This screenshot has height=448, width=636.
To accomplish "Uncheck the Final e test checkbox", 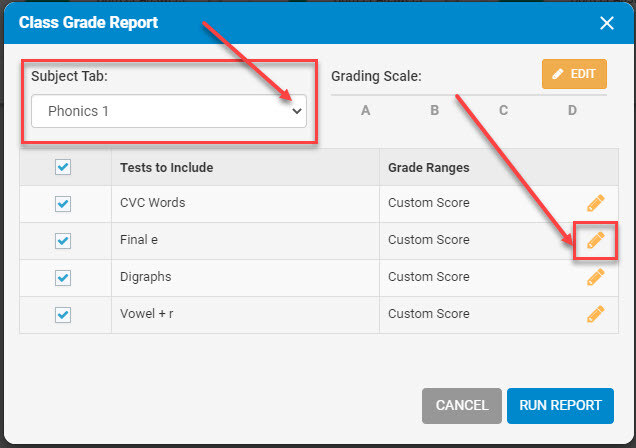I will [63, 241].
